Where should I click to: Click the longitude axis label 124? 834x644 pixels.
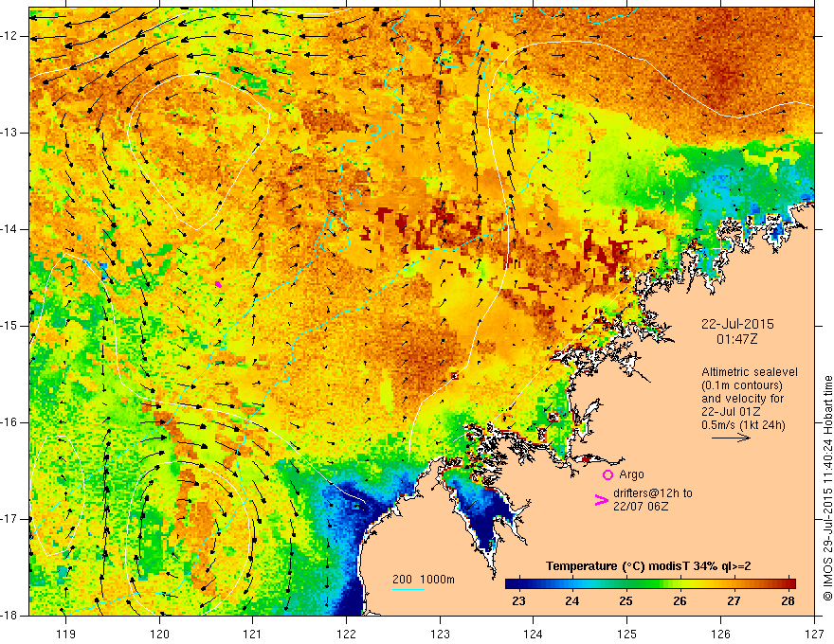(534, 634)
